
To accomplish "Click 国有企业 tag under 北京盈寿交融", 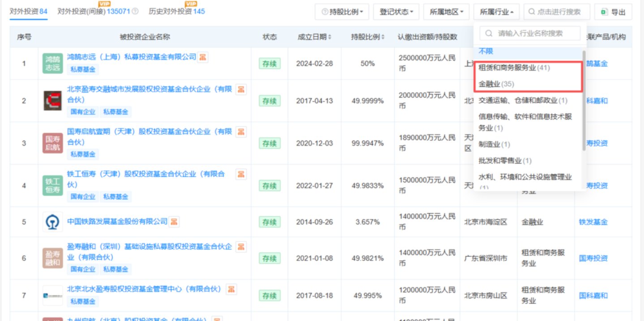I will click(x=83, y=112).
